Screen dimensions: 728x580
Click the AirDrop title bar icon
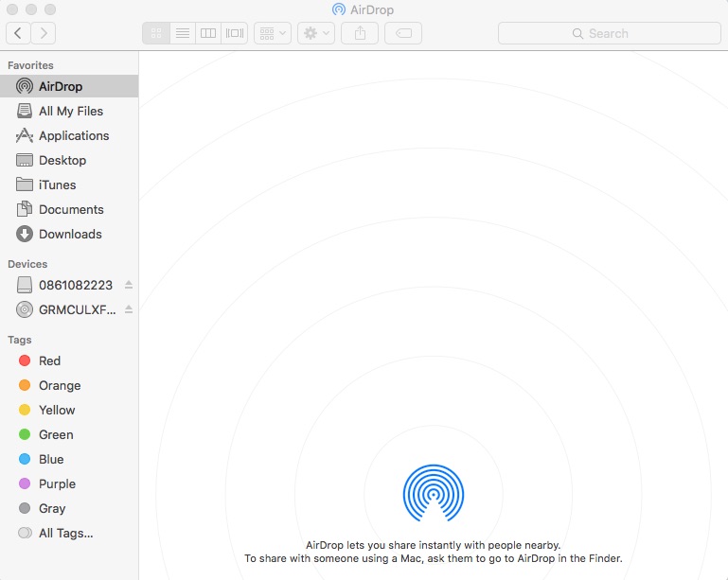tap(339, 9)
